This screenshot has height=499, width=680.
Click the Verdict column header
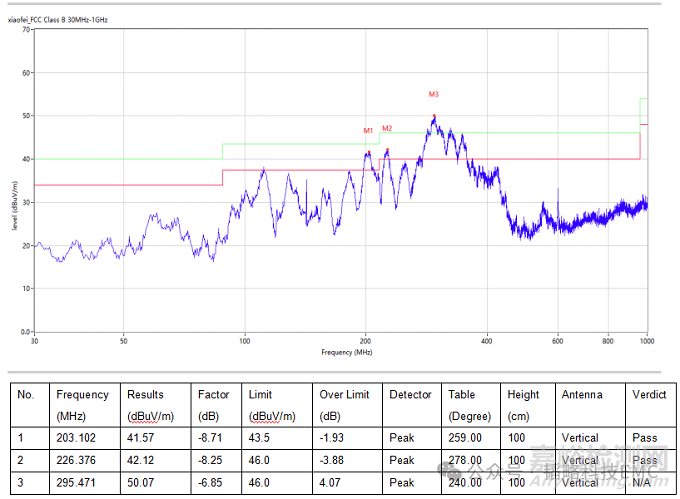(649, 394)
